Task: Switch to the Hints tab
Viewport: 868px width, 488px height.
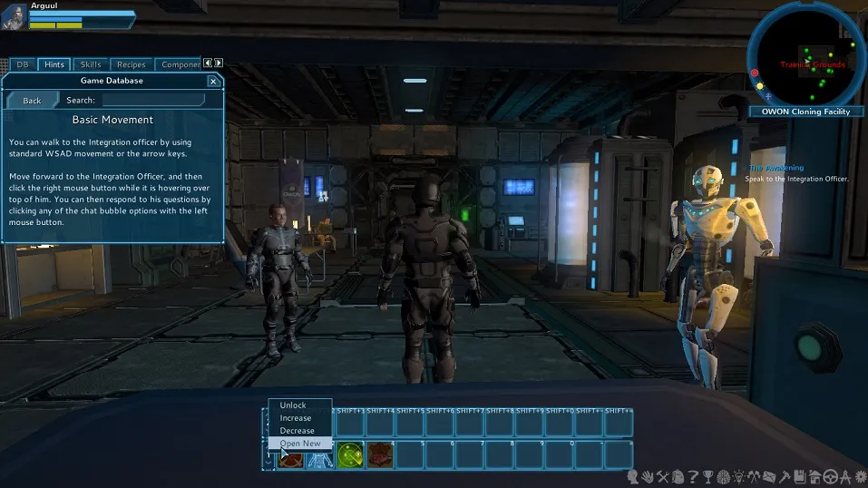Action: coord(54,64)
